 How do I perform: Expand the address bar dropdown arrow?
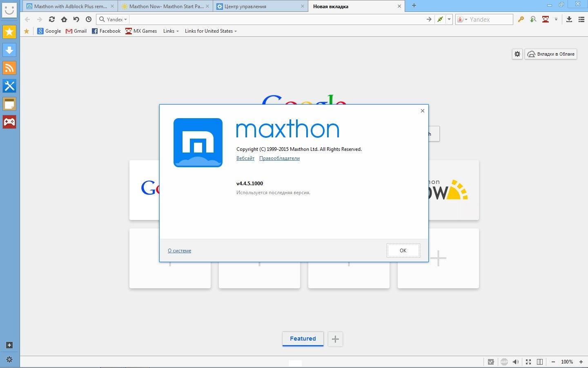point(449,19)
